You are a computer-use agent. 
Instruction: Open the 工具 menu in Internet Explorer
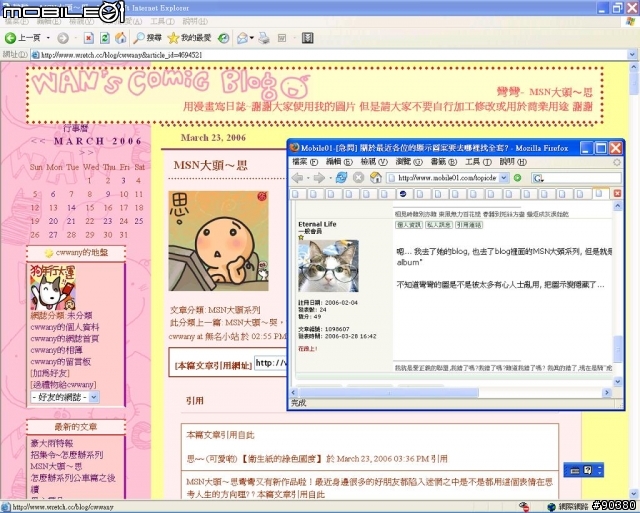point(162,21)
